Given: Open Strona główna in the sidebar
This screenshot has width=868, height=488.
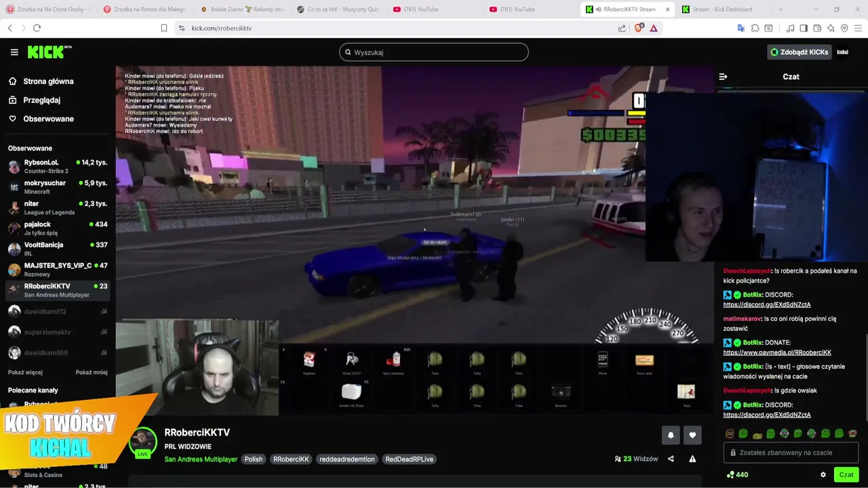Looking at the screenshot, I should coord(48,81).
